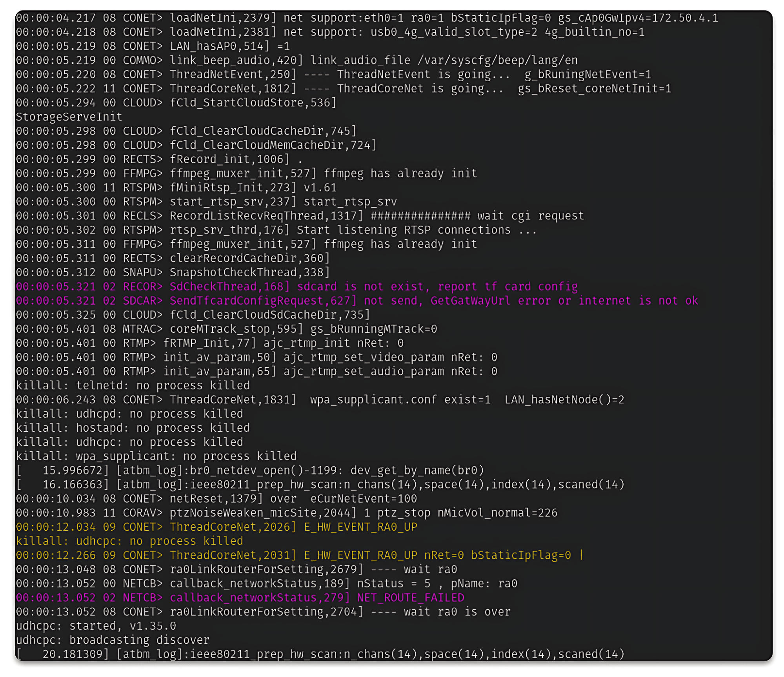
Task: Click the 'wpa_supplicant.conf exist=1' log line
Action: (x=320, y=400)
